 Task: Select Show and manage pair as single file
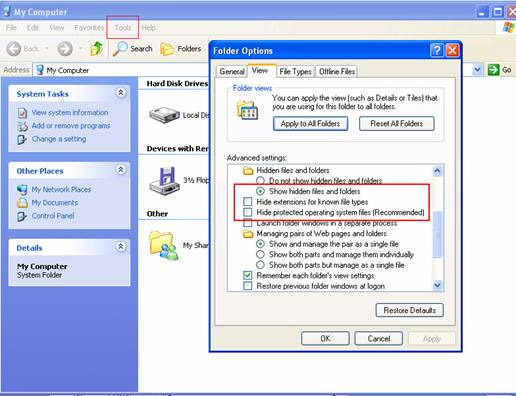[x=260, y=244]
